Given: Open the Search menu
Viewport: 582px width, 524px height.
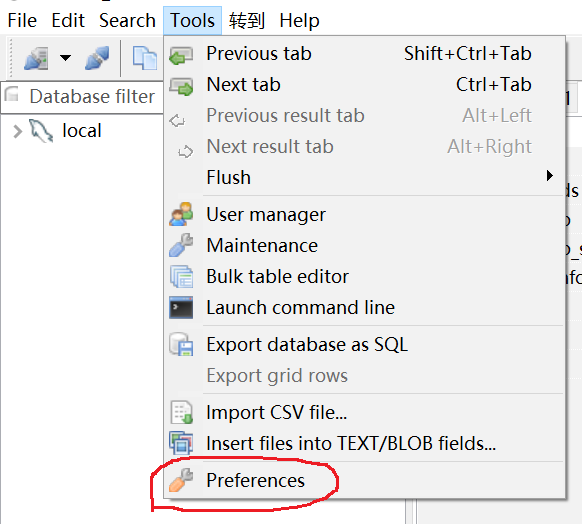Looking at the screenshot, I should (x=127, y=20).
